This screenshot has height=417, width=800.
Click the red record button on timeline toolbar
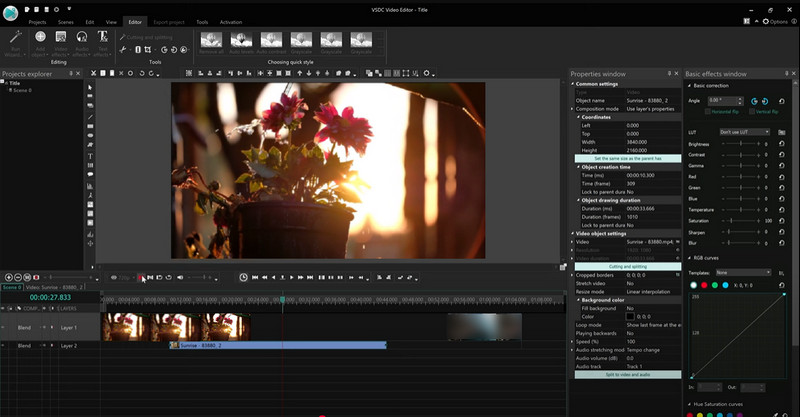pos(140,278)
